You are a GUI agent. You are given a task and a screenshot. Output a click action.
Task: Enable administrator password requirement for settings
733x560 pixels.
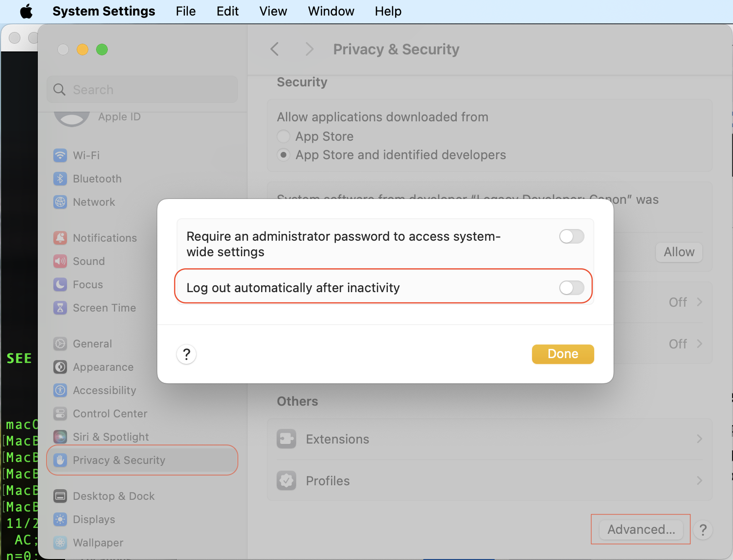point(571,236)
